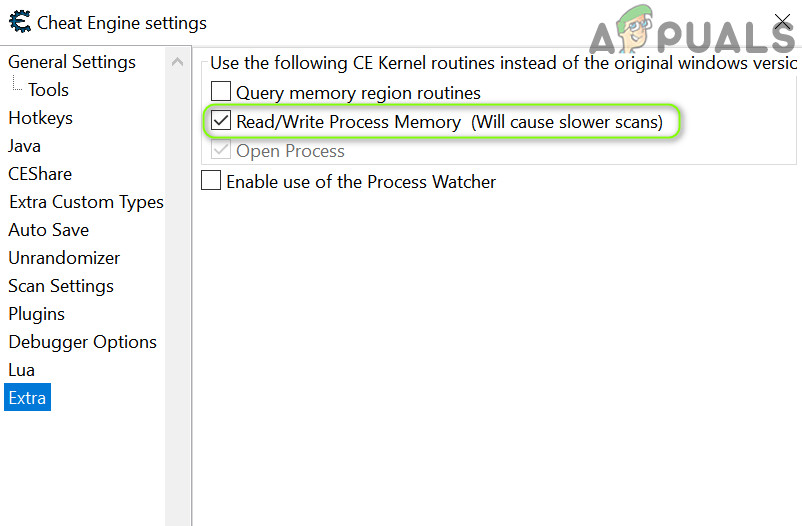Select General Settings in the sidebar
This screenshot has width=802, height=526.
pyautogui.click(x=72, y=62)
